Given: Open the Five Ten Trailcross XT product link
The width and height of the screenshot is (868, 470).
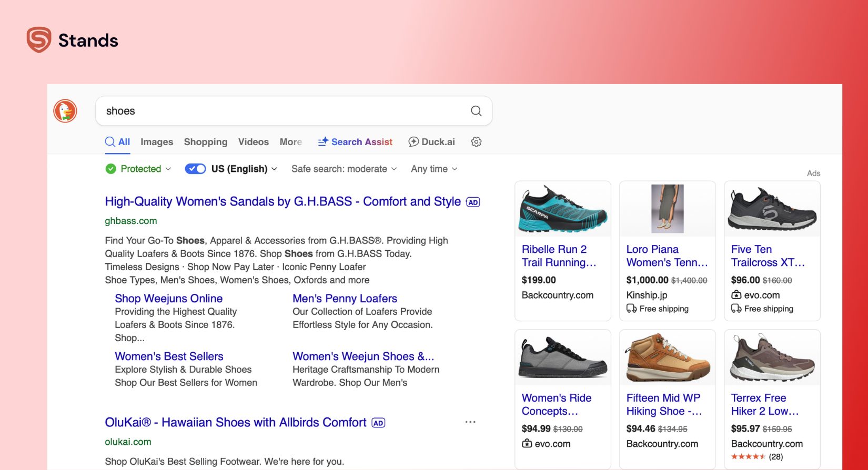Looking at the screenshot, I should pos(768,256).
